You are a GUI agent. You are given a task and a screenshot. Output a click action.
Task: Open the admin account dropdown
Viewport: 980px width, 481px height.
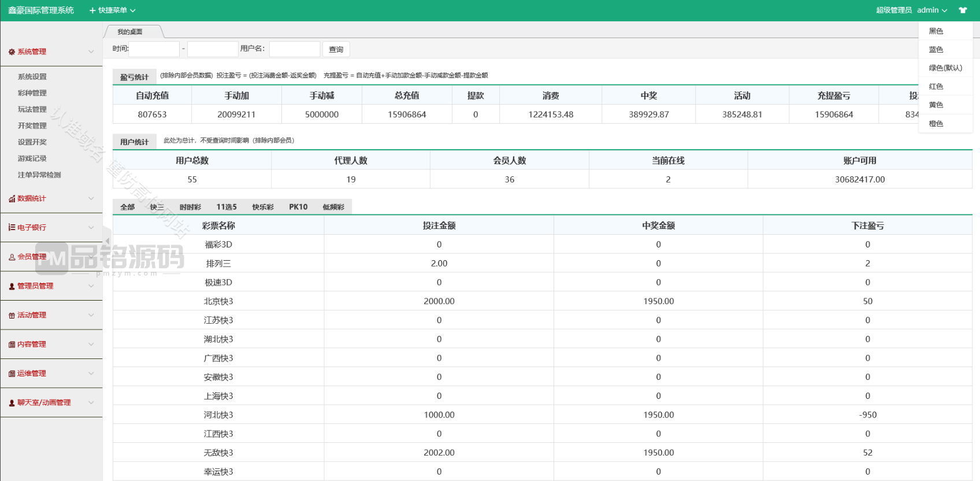coord(932,10)
